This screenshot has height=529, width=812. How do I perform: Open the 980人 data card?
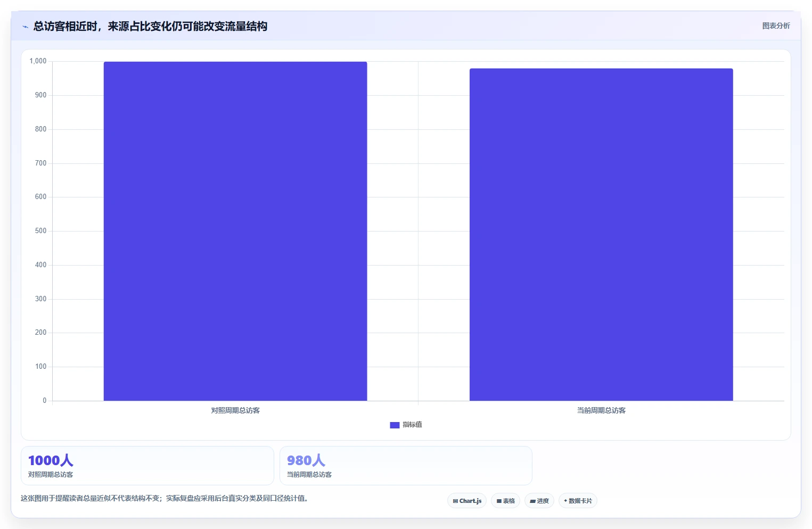point(406,466)
